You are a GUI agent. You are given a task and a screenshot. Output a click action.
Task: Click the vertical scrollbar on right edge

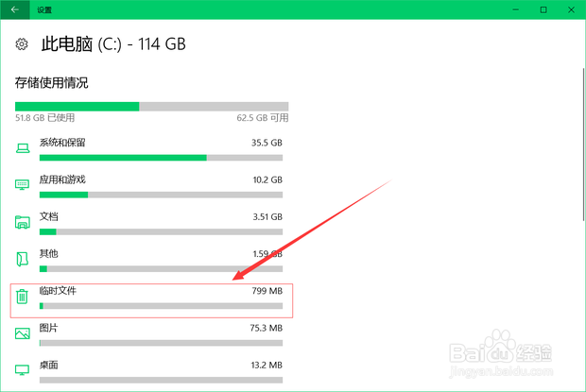pyautogui.click(x=583, y=145)
